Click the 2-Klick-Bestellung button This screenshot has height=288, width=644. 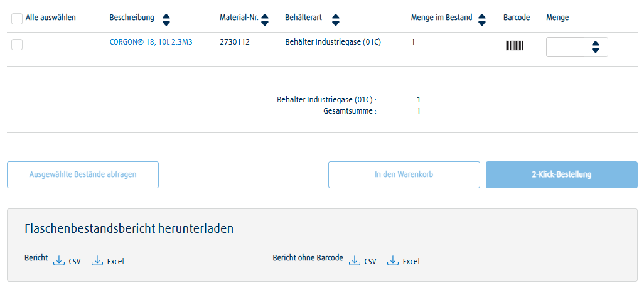point(561,174)
